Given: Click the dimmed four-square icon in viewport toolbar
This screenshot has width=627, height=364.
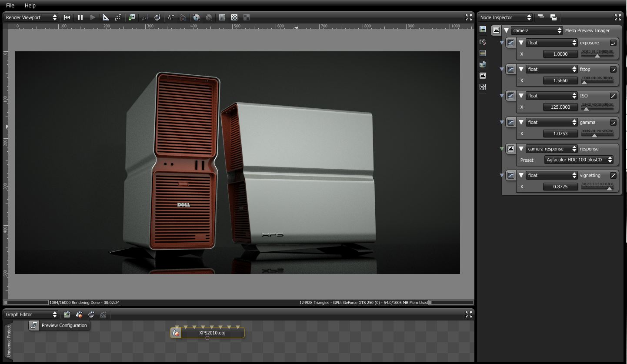Looking at the screenshot, I should coord(247,17).
